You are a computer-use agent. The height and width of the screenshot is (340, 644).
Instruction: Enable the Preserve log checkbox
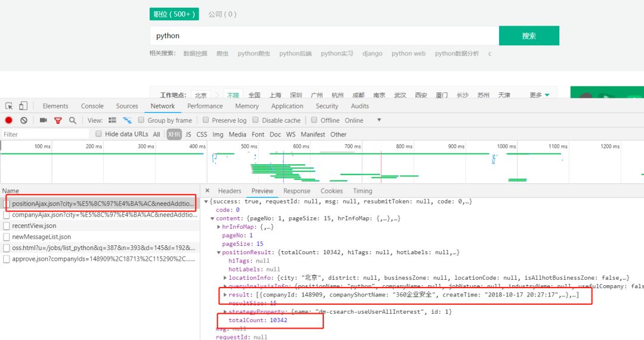click(x=206, y=120)
